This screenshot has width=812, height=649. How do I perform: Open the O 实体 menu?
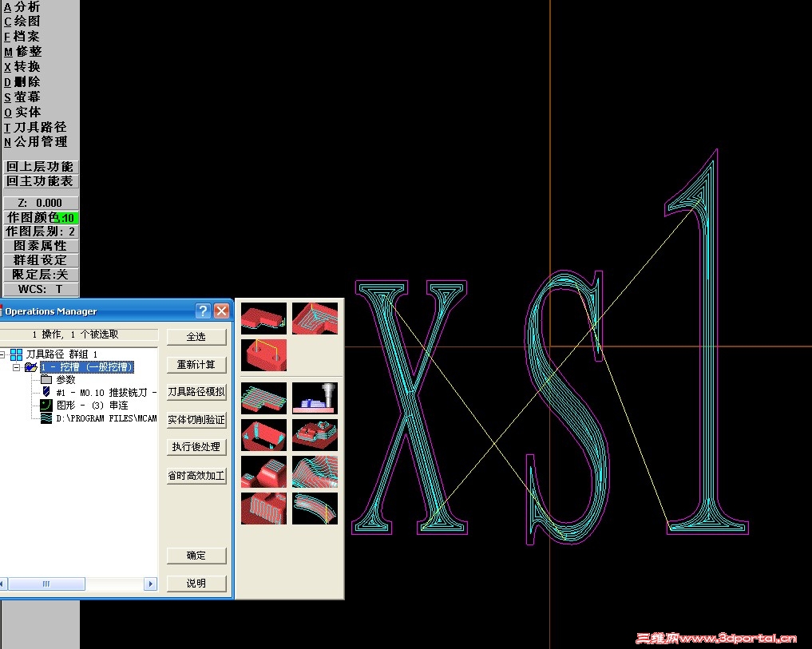(22, 112)
